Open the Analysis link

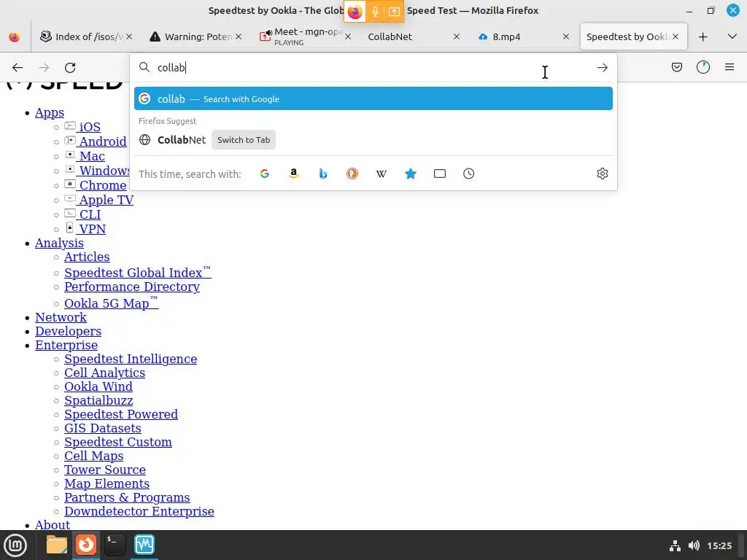60,243
